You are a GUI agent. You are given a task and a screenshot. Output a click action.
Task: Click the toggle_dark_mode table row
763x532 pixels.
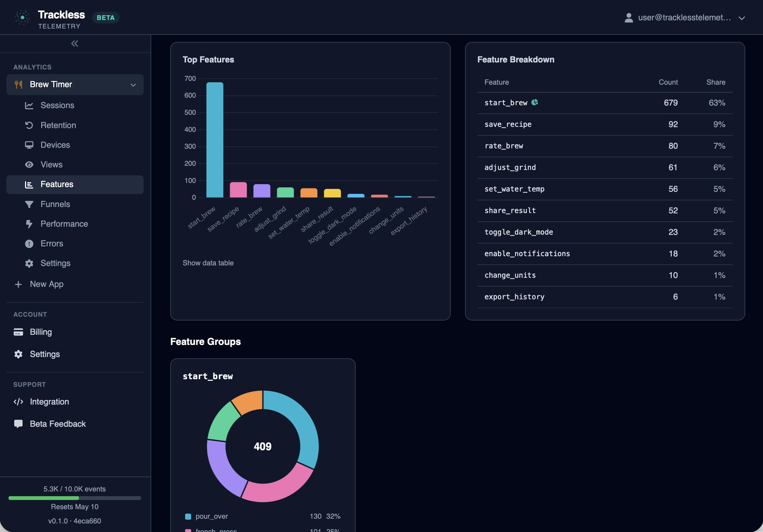tap(605, 232)
